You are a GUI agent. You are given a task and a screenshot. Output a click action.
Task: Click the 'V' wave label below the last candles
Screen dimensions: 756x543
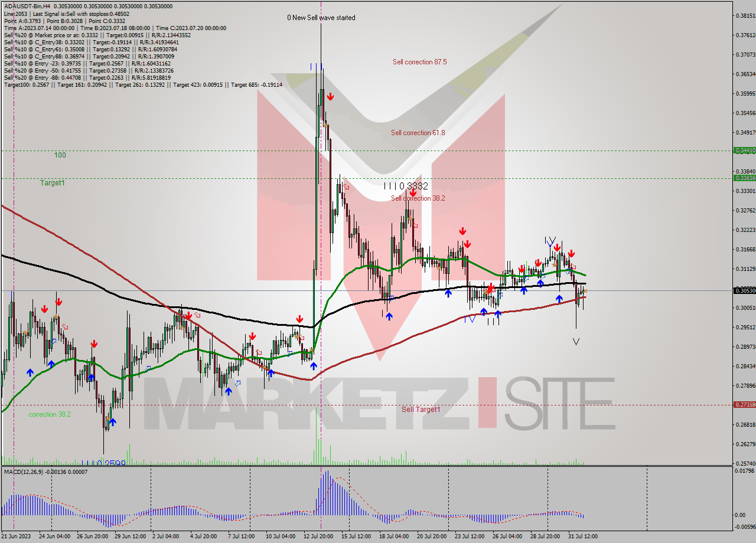pos(576,341)
